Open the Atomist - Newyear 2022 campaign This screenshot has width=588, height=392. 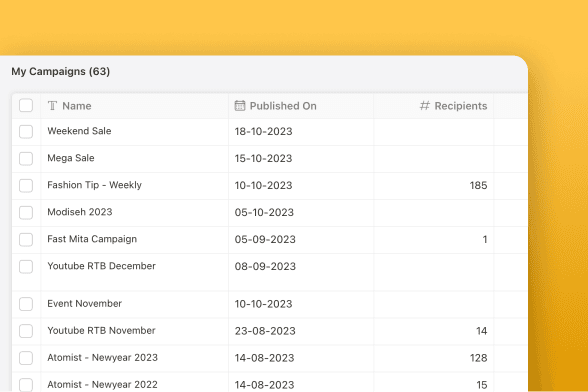[x=102, y=384]
